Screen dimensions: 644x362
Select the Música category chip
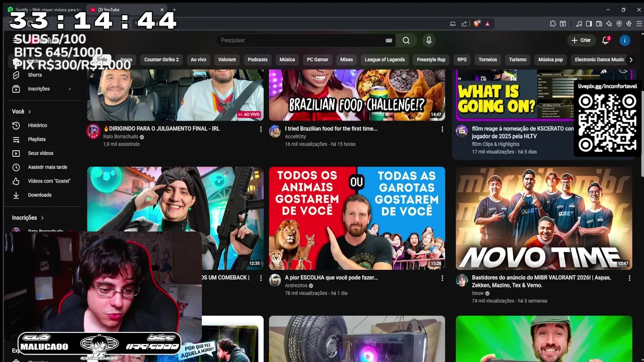click(287, 59)
